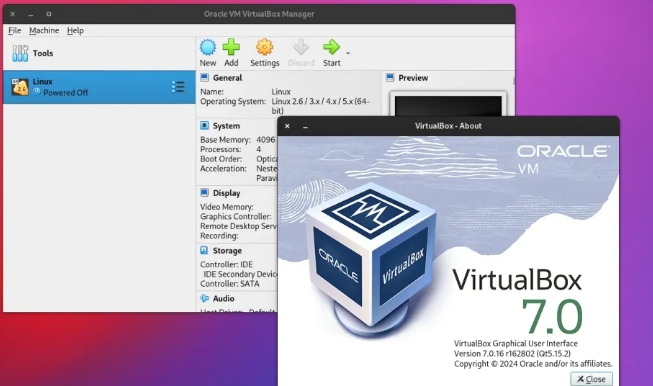Click the 'Graphics Controller:' label
This screenshot has width=653, height=386.
tap(235, 216)
